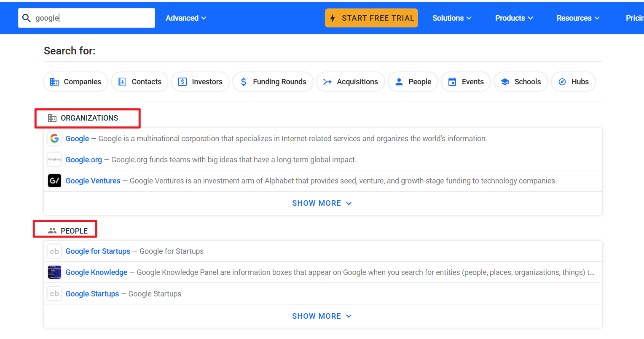Open the Resources menu
644x339 pixels.
pos(578,18)
